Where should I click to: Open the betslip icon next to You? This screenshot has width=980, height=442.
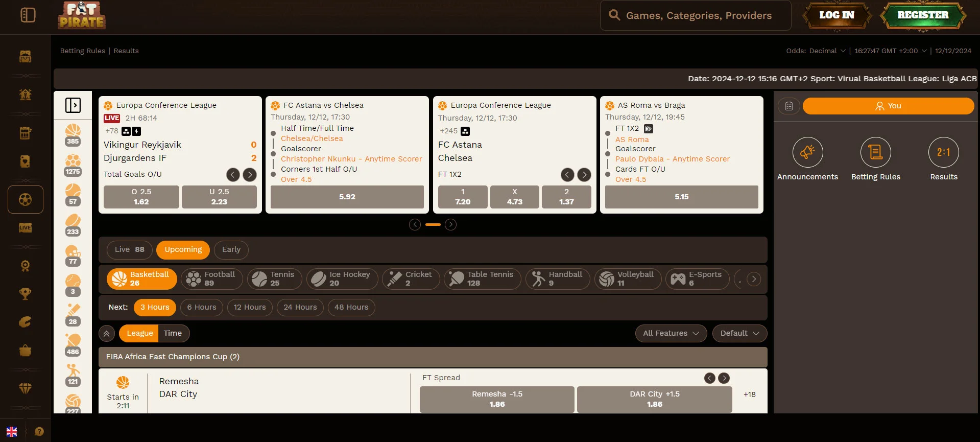789,106
